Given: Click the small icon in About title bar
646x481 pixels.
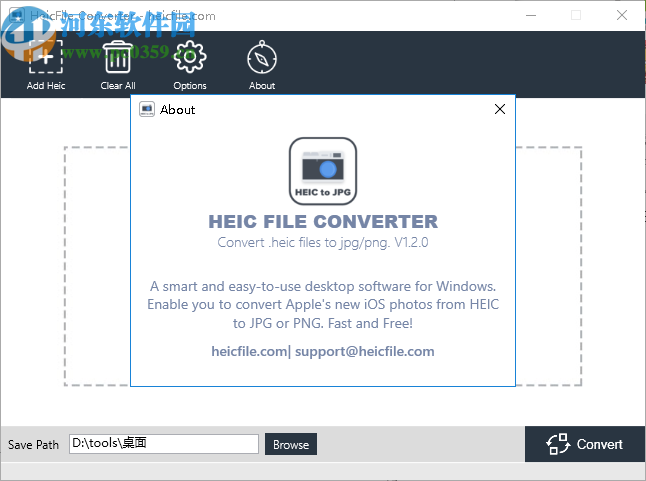Looking at the screenshot, I should click(147, 109).
